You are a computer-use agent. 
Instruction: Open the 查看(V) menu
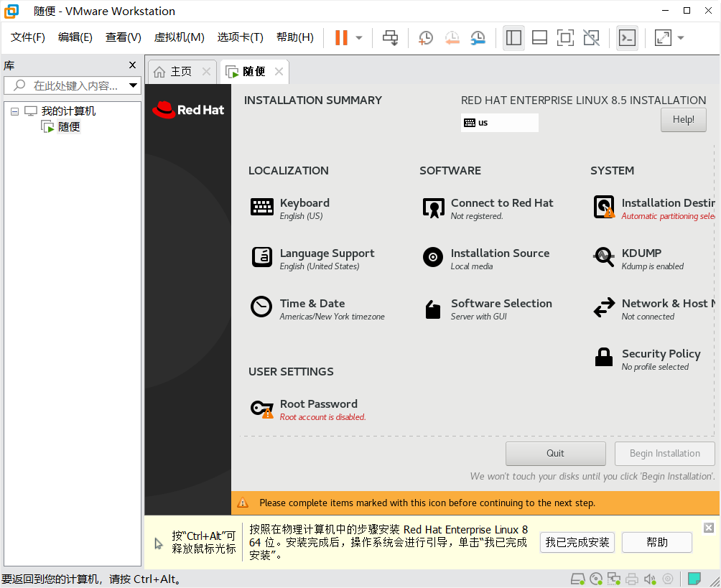pyautogui.click(x=124, y=37)
